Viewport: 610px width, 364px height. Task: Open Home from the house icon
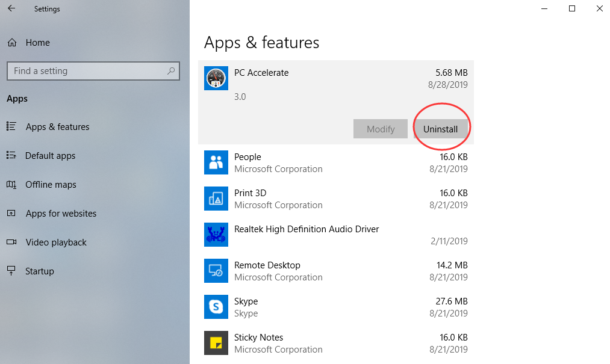[x=12, y=42]
